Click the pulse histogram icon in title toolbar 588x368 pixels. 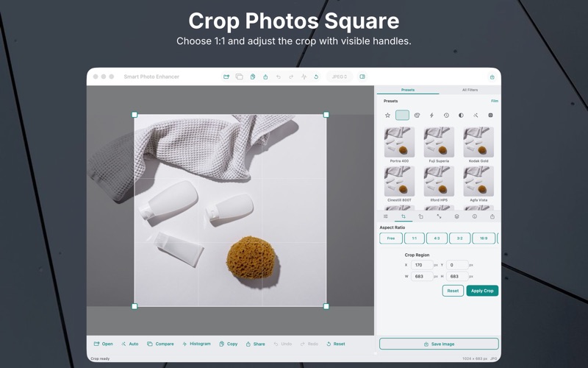[304, 77]
